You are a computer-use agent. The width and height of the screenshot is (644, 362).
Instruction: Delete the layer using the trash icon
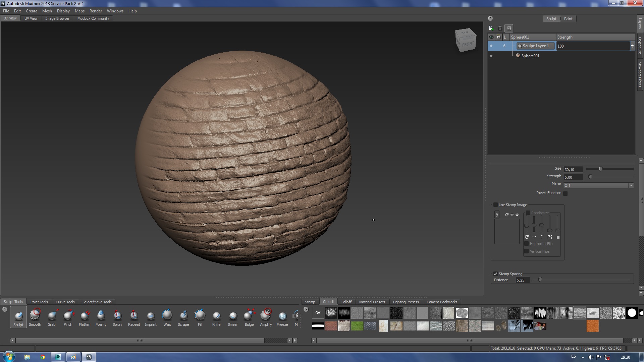[500, 28]
